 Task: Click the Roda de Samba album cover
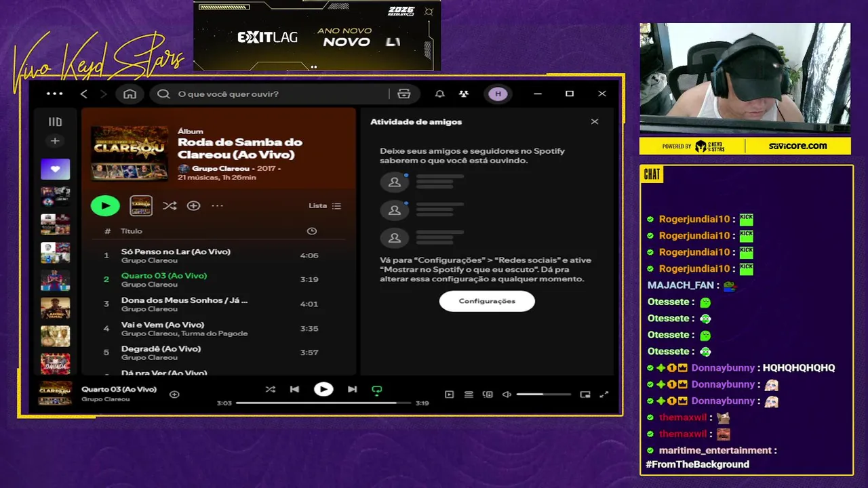click(130, 152)
